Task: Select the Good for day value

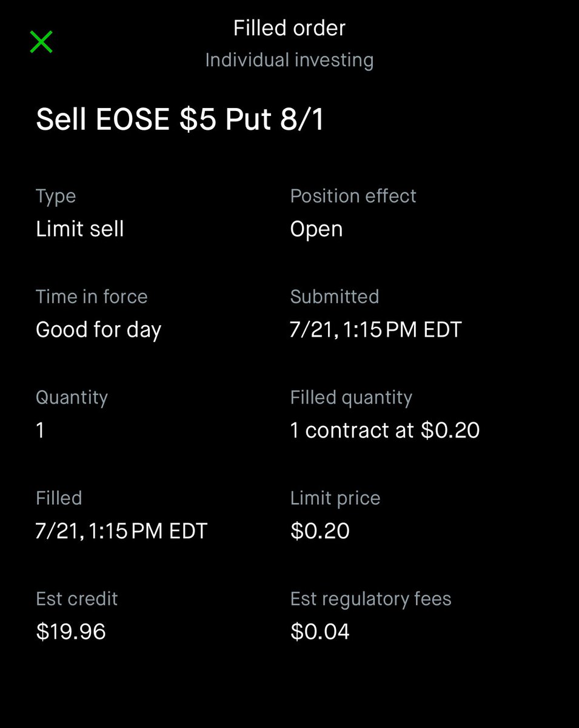Action: click(99, 330)
